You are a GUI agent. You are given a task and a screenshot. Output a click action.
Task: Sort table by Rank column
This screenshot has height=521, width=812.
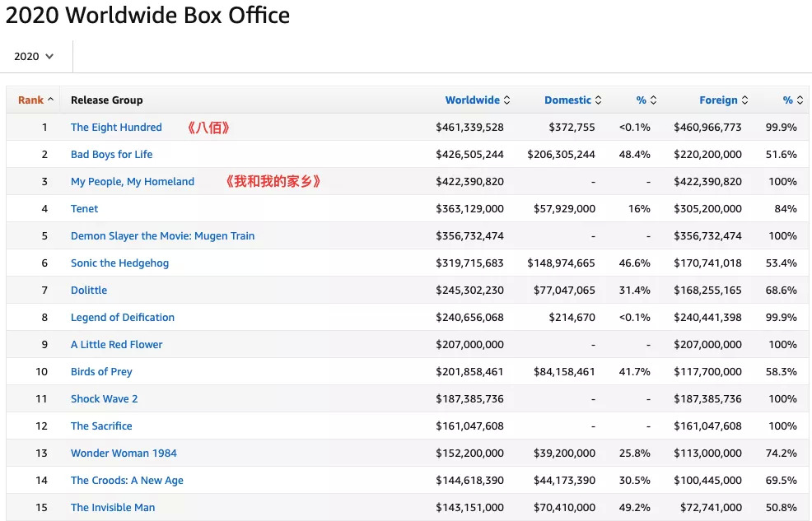35,100
